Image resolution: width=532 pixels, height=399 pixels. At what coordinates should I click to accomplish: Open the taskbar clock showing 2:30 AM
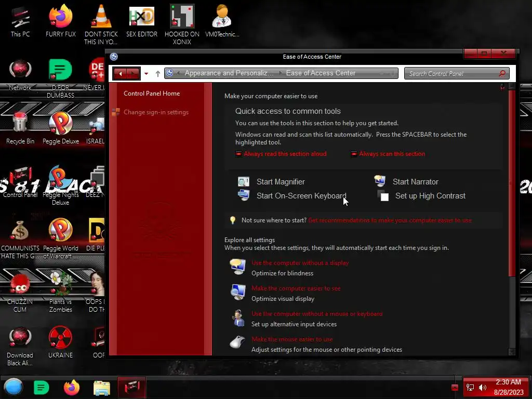(508, 387)
